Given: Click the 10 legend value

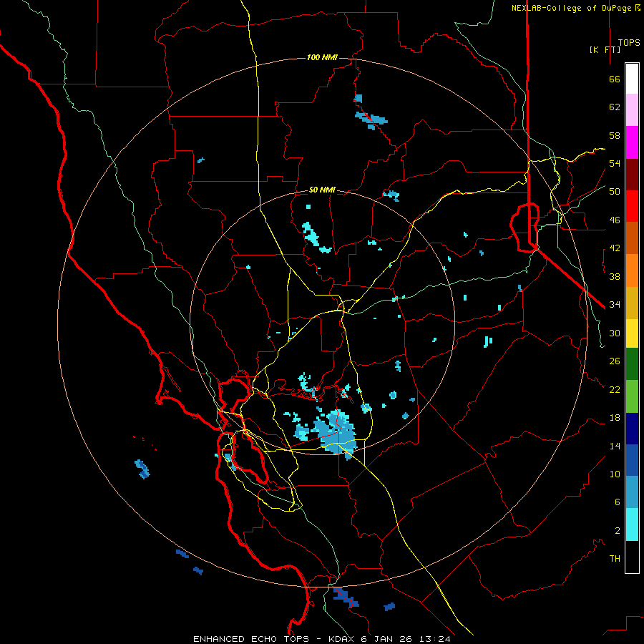Looking at the screenshot, I should (615, 474).
